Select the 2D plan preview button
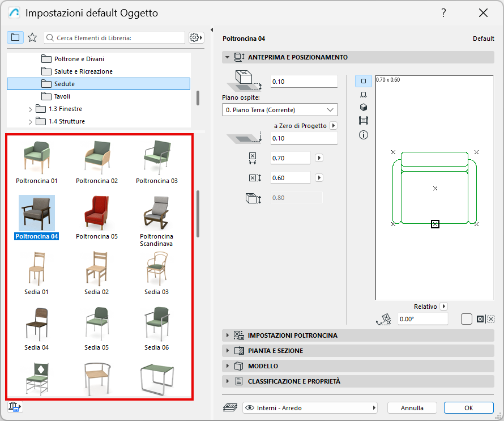This screenshot has width=504, height=421. click(x=364, y=81)
